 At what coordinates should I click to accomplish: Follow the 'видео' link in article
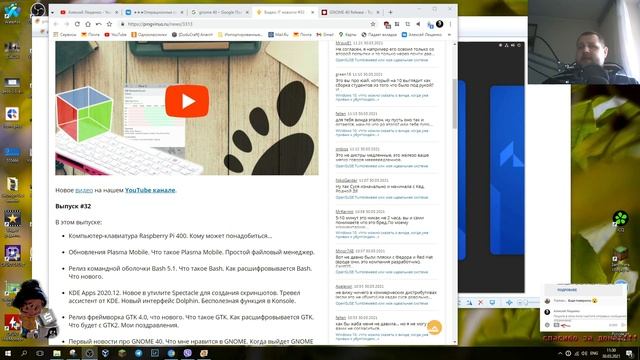point(84,190)
